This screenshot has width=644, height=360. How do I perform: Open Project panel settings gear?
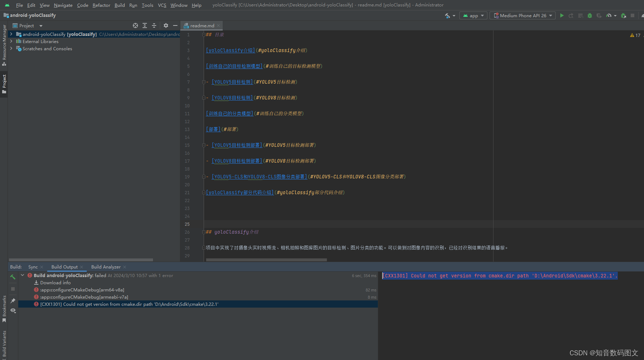pyautogui.click(x=166, y=25)
